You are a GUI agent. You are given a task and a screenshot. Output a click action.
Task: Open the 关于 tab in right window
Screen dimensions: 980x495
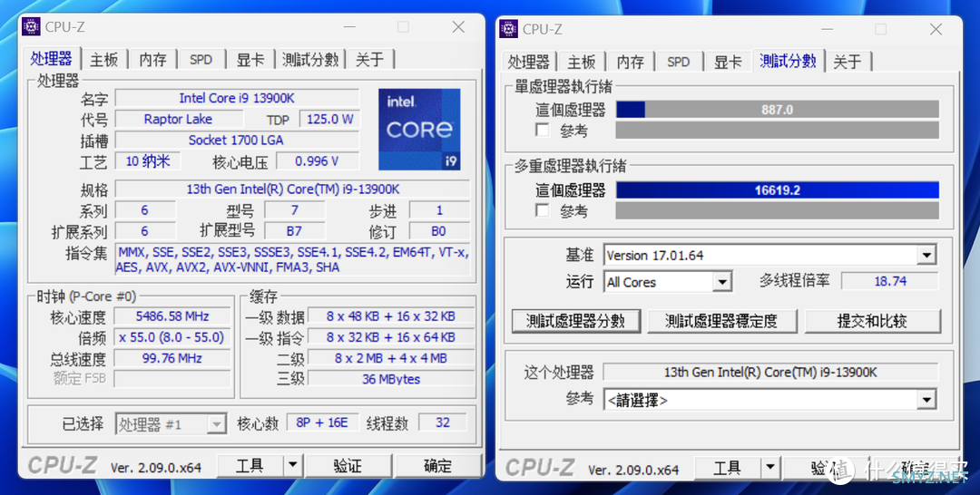[848, 62]
